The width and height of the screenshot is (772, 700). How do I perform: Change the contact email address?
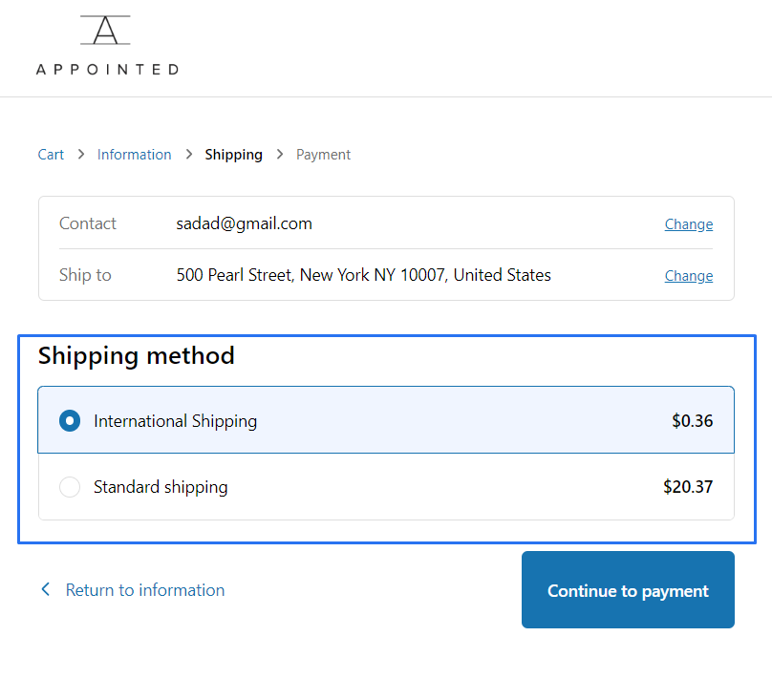(x=688, y=224)
